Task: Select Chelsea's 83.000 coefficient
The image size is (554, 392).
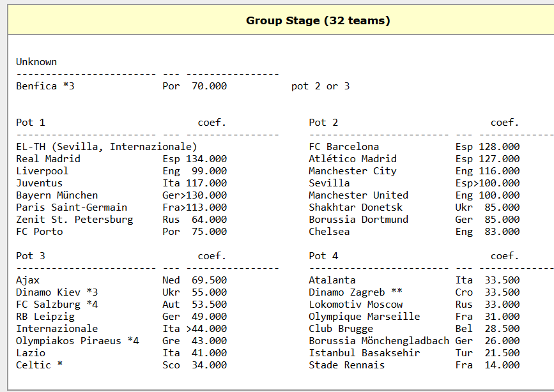Action: [502, 231]
